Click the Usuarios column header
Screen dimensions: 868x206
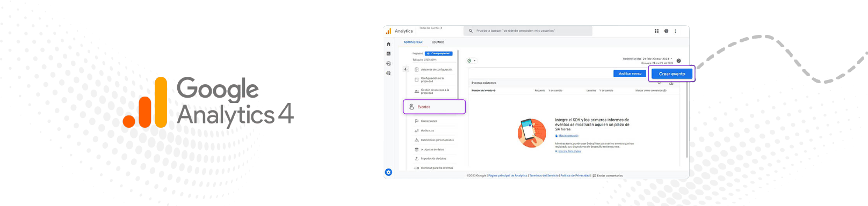pyautogui.click(x=591, y=91)
